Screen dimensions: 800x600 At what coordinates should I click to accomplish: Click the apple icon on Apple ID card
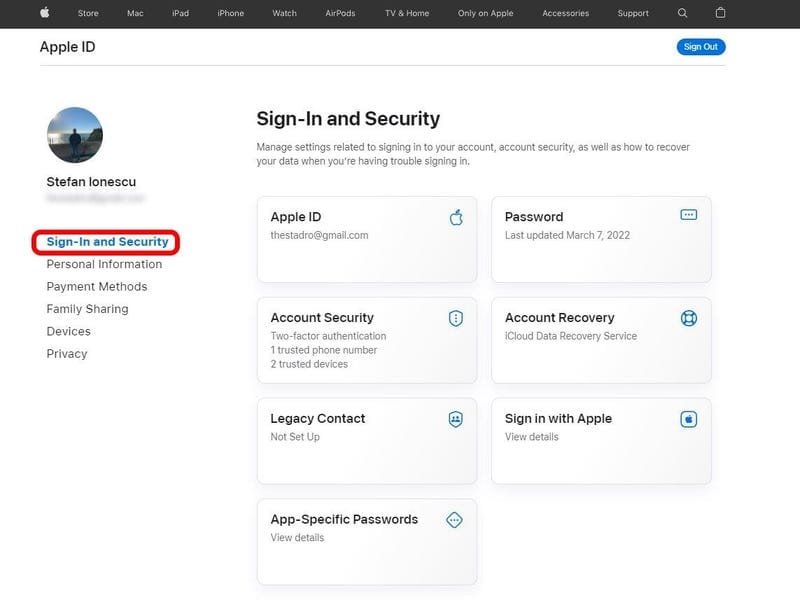pos(456,217)
